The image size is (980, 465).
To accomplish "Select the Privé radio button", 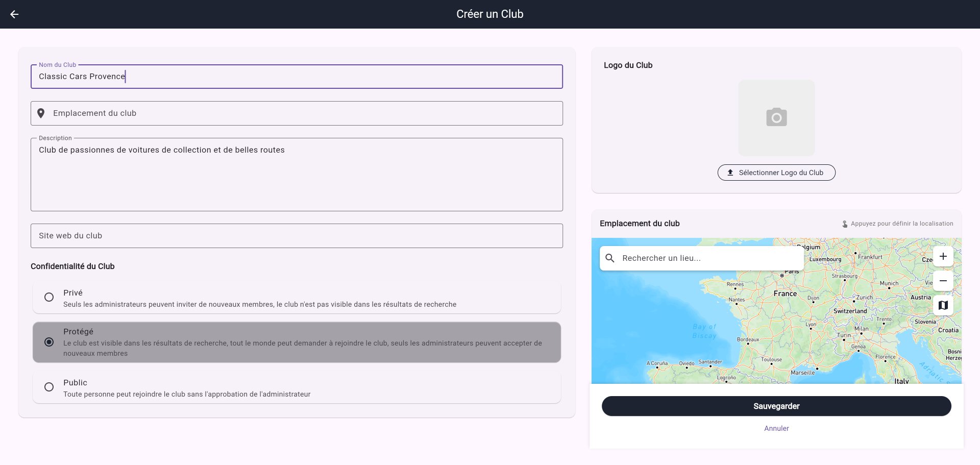I will pos(49,297).
